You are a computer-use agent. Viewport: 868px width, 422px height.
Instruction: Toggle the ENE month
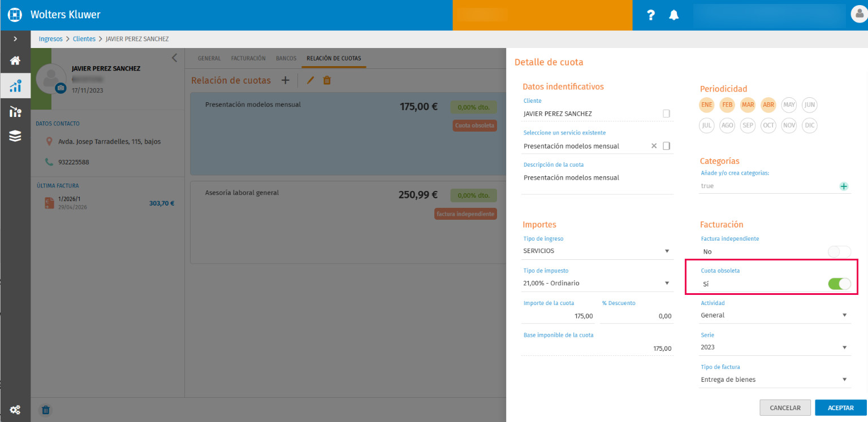click(x=707, y=105)
